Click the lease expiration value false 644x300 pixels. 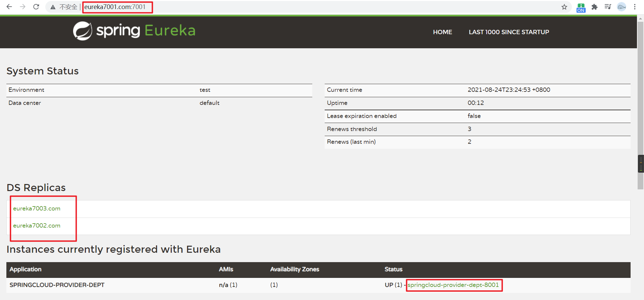click(474, 116)
